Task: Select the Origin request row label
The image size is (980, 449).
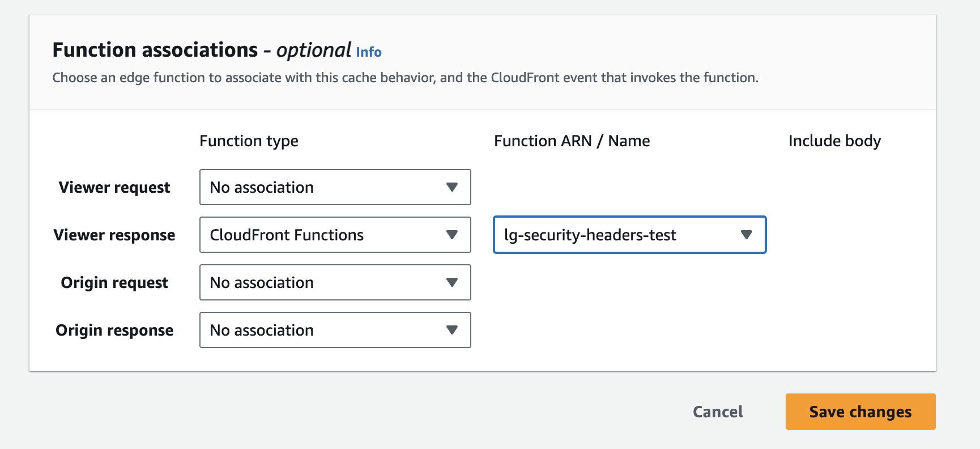Action: point(114,282)
